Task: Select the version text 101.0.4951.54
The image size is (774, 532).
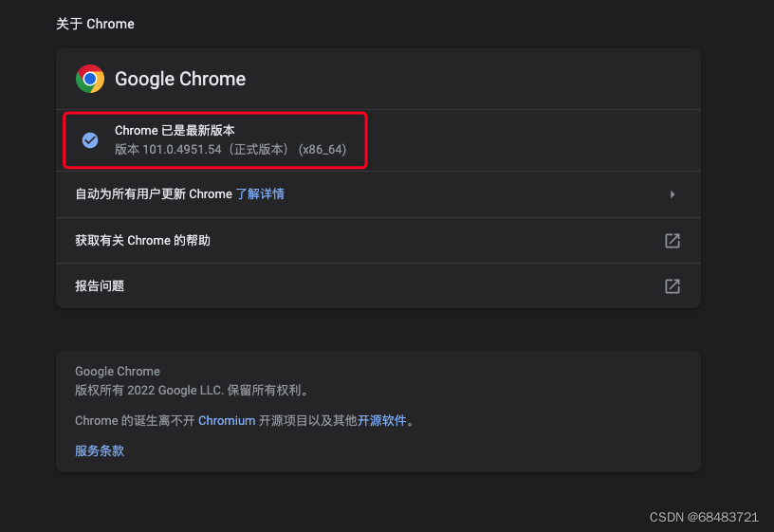Action: point(182,150)
